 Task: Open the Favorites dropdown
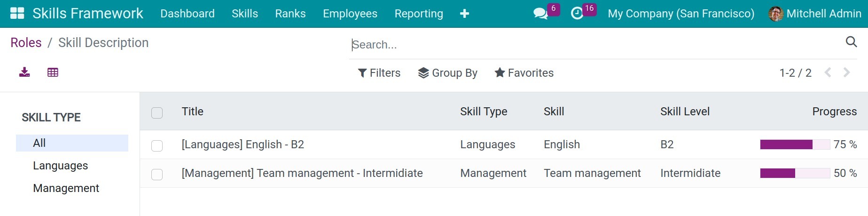524,73
